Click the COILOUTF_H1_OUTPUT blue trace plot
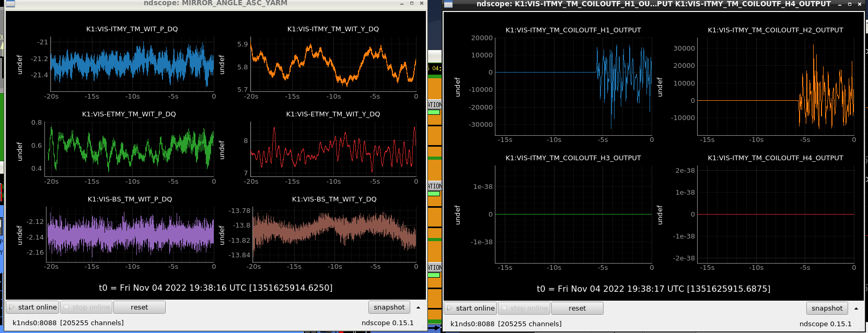The image size is (868, 333). point(573,86)
